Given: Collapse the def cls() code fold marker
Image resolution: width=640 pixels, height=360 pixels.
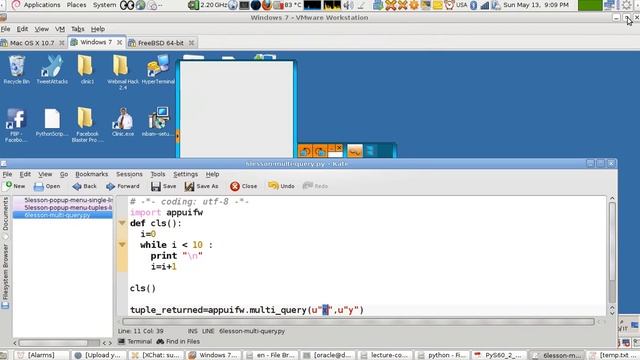Looking at the screenshot, I should pos(122,223).
